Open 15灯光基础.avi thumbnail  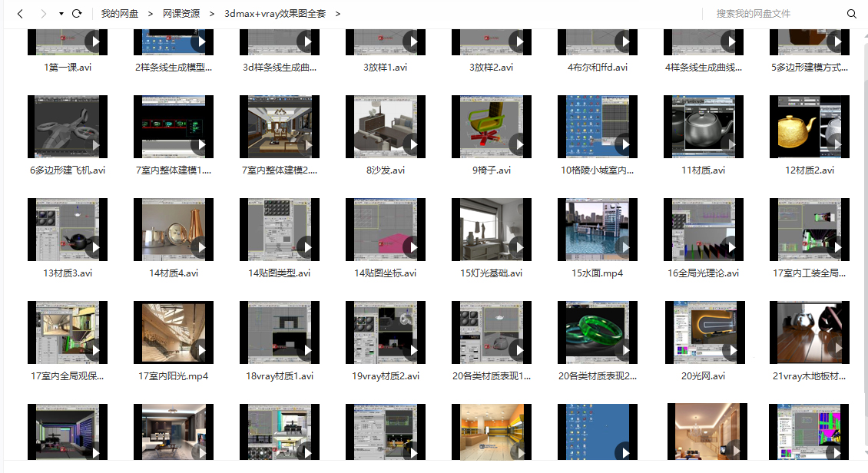[x=492, y=230]
